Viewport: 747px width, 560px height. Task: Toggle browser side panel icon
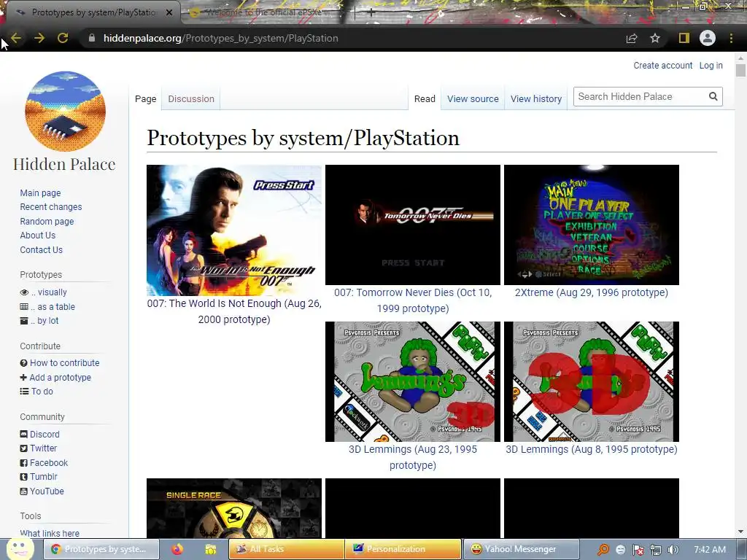(x=684, y=38)
